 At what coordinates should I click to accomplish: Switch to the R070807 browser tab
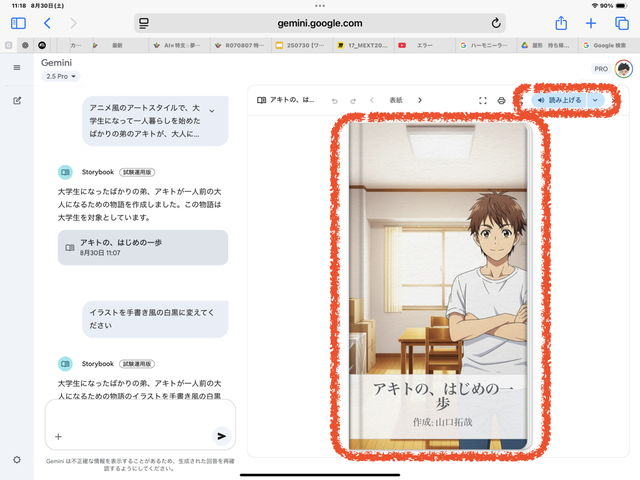point(241,45)
